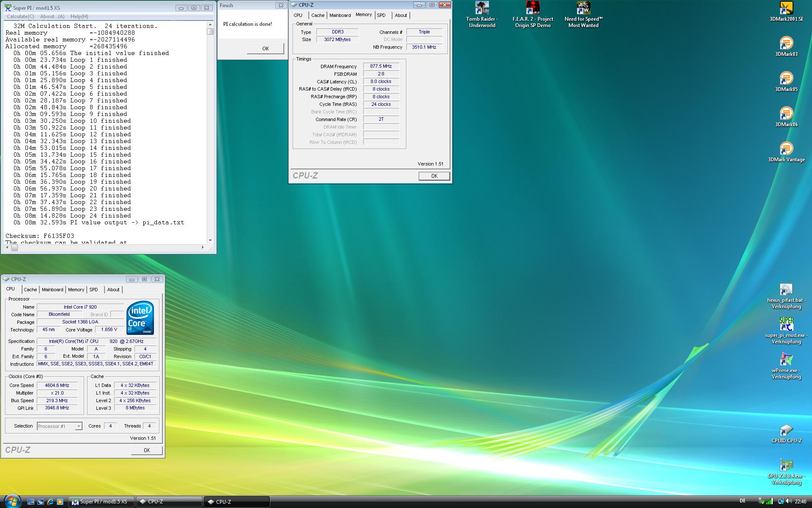Click OK in the Memory CPU-Z window

coord(434,176)
